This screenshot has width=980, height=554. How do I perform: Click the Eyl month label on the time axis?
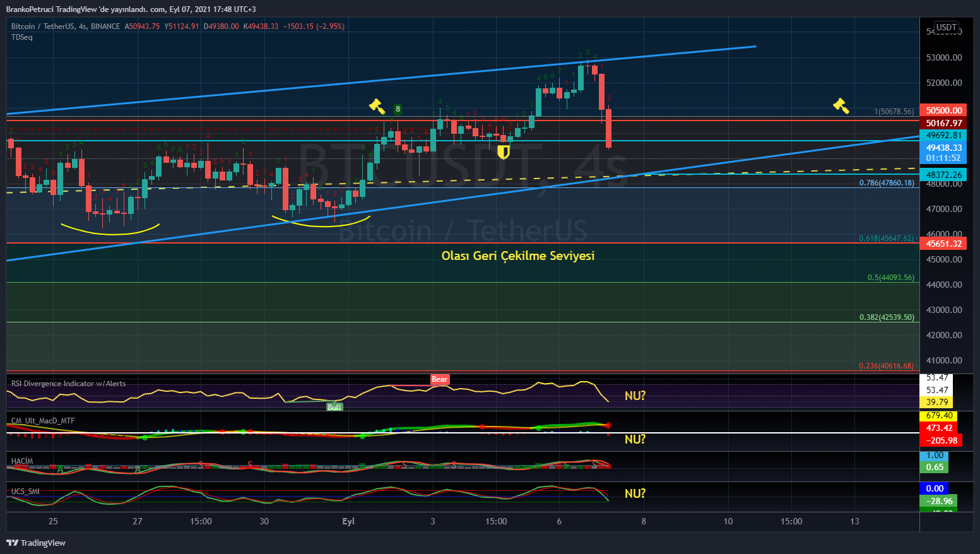point(348,521)
